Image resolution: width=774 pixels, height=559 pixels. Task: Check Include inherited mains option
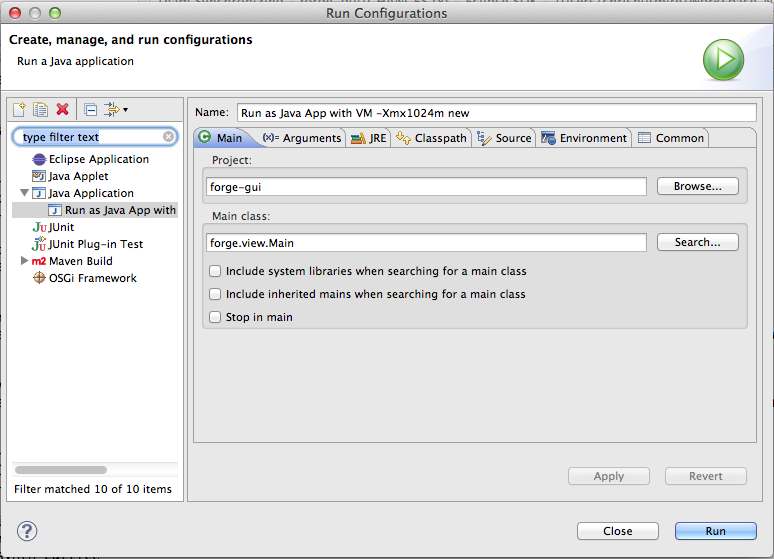click(x=215, y=294)
